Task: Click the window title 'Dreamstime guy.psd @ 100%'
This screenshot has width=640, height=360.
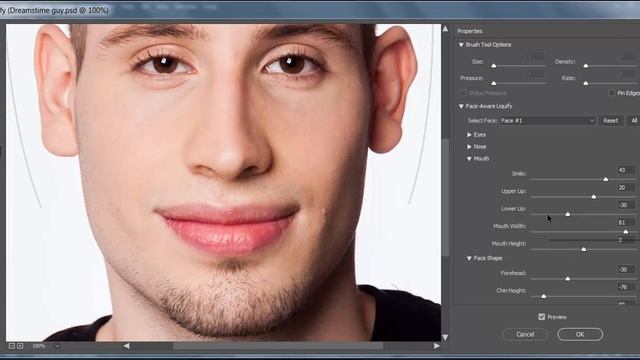Action: [58, 10]
